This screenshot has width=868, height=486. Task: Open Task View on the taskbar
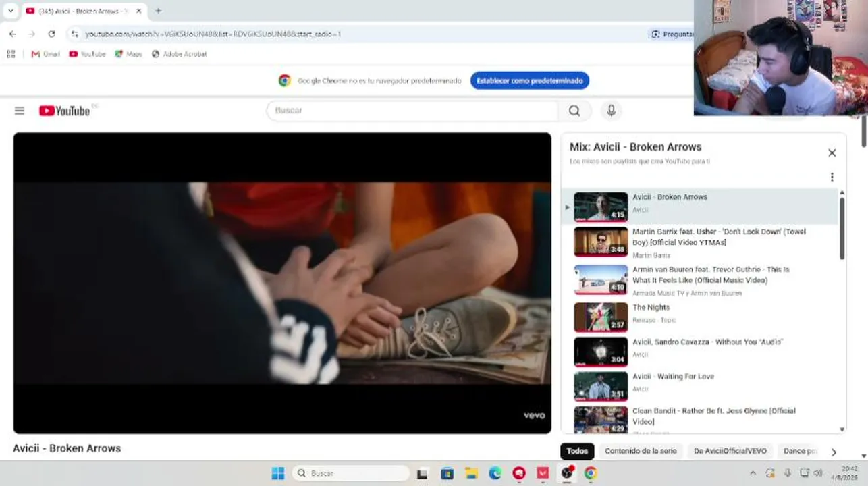point(422,473)
